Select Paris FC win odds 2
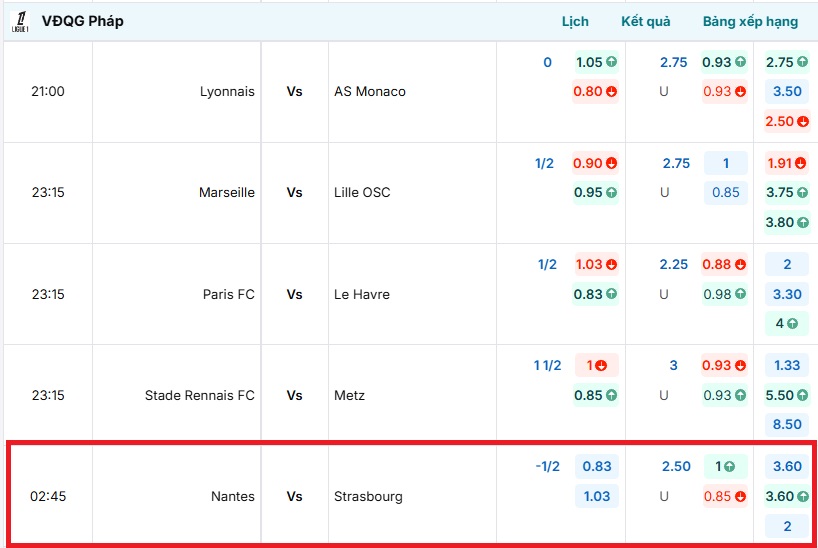Viewport: 818px width, 548px height. (786, 264)
